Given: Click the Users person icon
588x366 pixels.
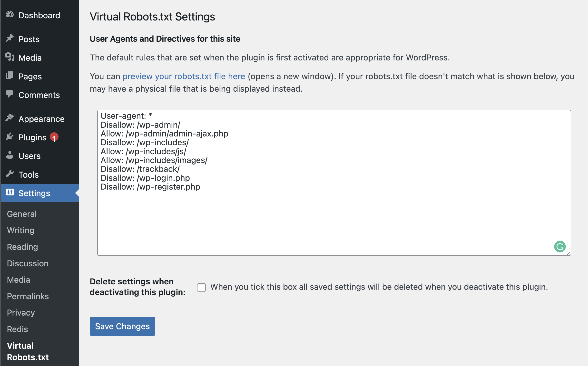Looking at the screenshot, I should (x=10, y=155).
